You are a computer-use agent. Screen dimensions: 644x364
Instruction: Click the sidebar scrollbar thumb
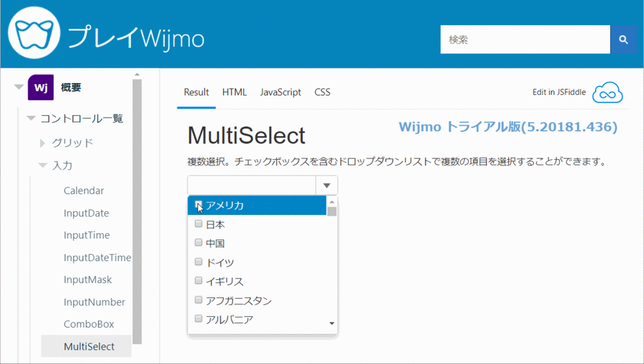tap(137, 211)
